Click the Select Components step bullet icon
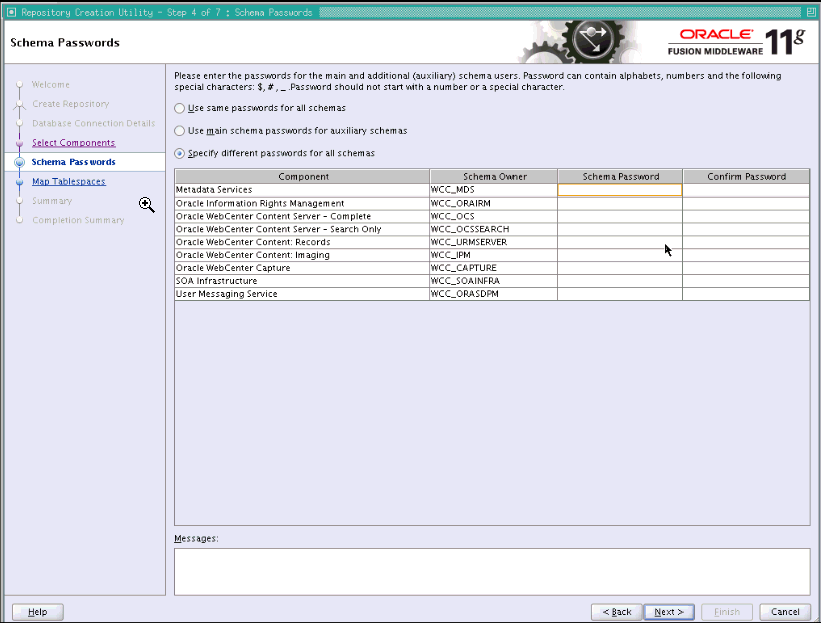The width and height of the screenshot is (821, 623). [x=19, y=143]
